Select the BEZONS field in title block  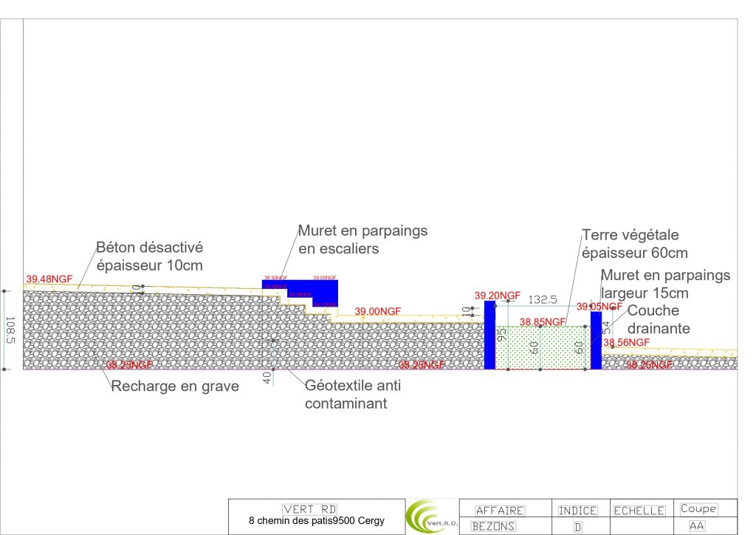493,526
